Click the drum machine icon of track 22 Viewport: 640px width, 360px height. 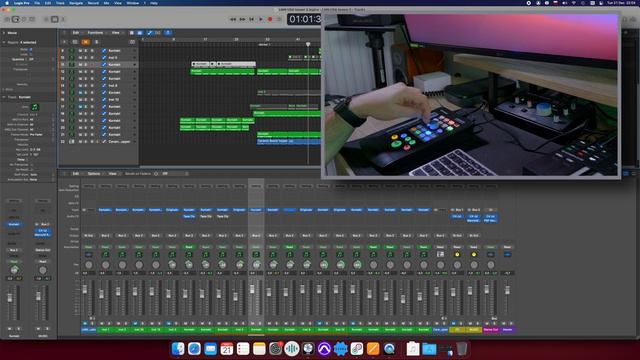72,142
